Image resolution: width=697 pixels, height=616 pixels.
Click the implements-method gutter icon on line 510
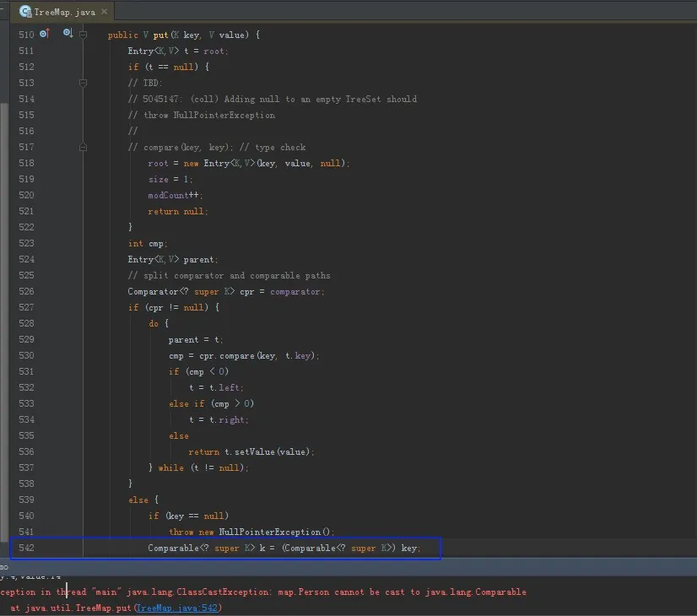[45, 34]
